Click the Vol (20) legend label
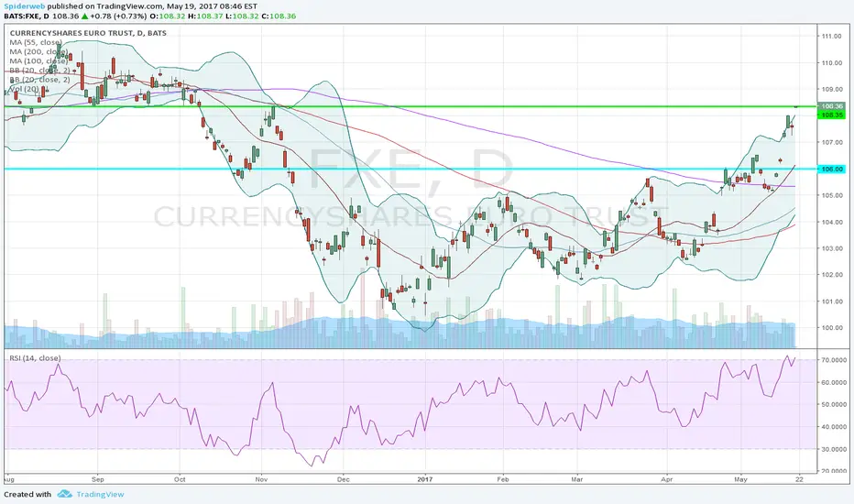The height and width of the screenshot is (504, 854). coord(25,89)
